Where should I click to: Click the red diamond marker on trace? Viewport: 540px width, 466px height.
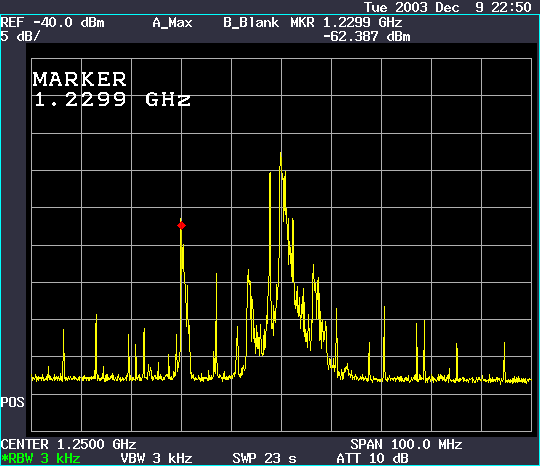[181, 226]
